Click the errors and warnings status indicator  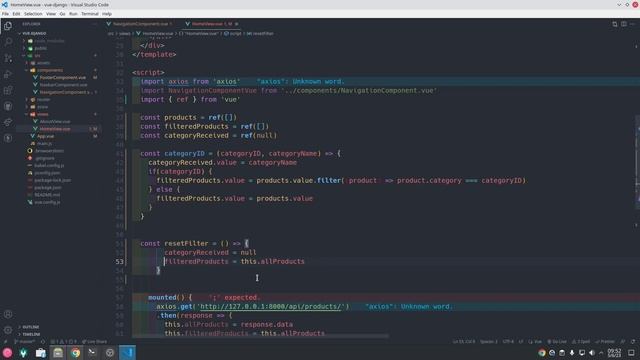pos(63,342)
